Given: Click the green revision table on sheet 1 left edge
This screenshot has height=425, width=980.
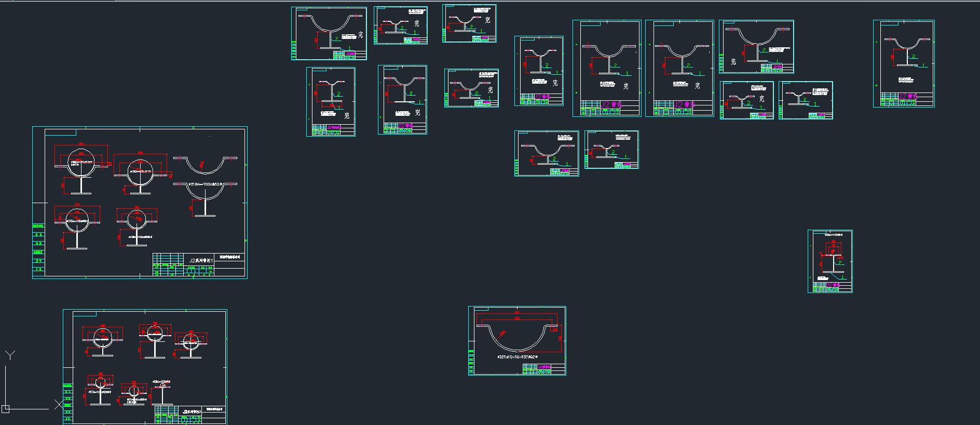Looking at the screenshot, I should click(x=38, y=247).
